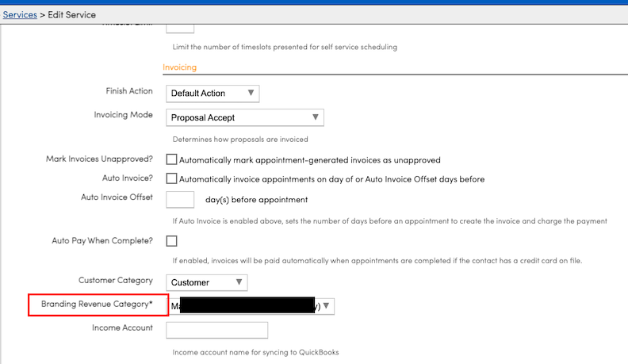Open the Customer Category dropdown

pyautogui.click(x=207, y=282)
